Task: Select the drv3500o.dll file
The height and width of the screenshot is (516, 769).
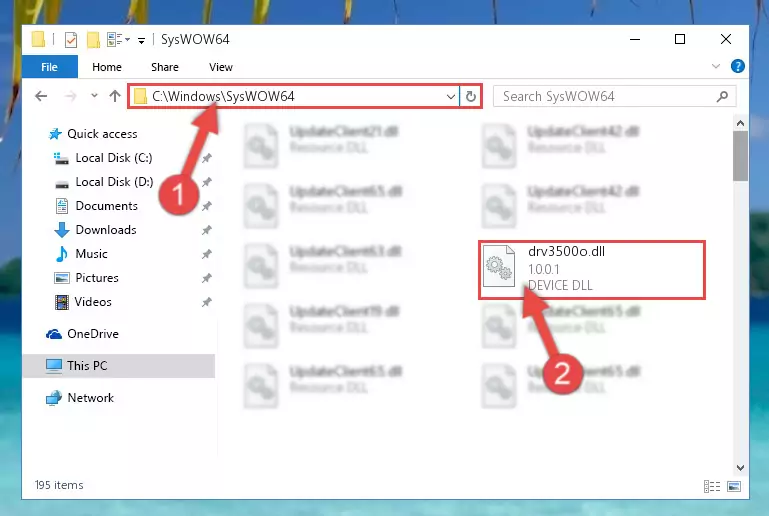Action: click(x=592, y=269)
